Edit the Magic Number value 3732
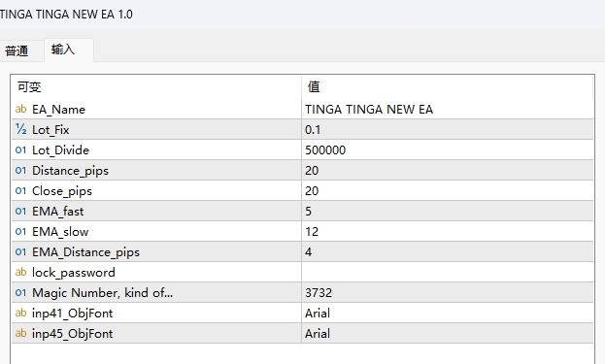This screenshot has width=605, height=364. click(447, 293)
